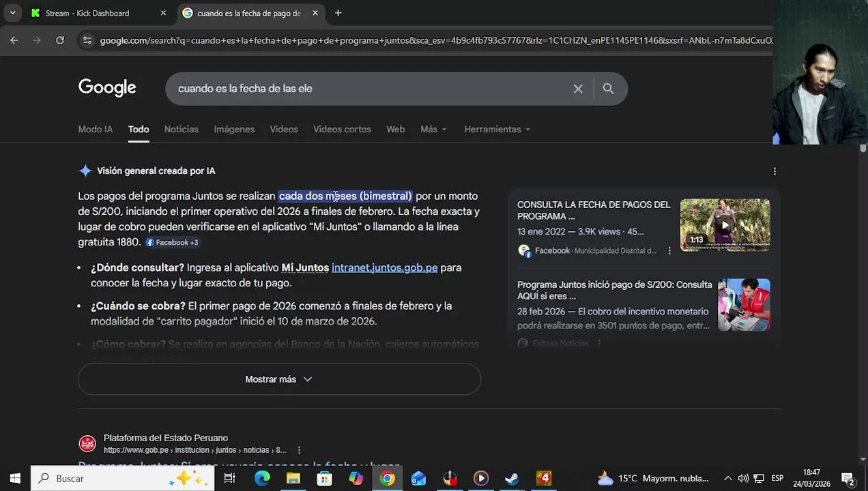Play the 1:13 Facebook video thumbnail
The height and width of the screenshot is (491, 868).
725,224
